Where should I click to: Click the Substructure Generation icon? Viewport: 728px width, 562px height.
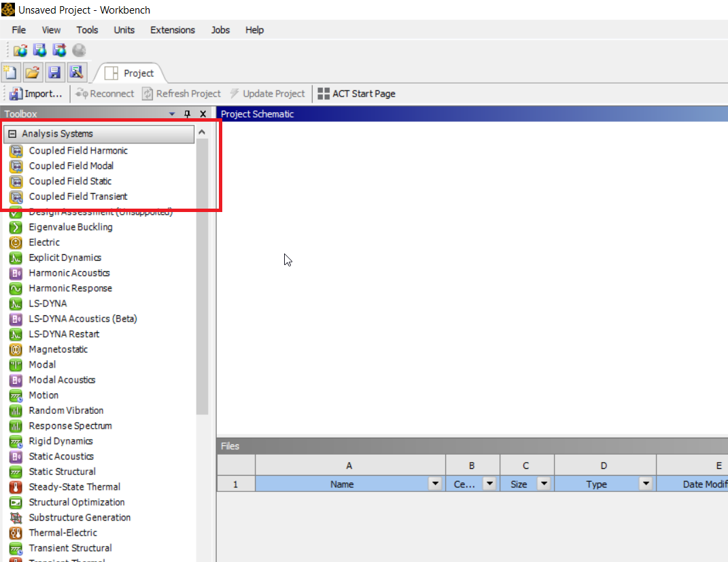click(x=16, y=518)
